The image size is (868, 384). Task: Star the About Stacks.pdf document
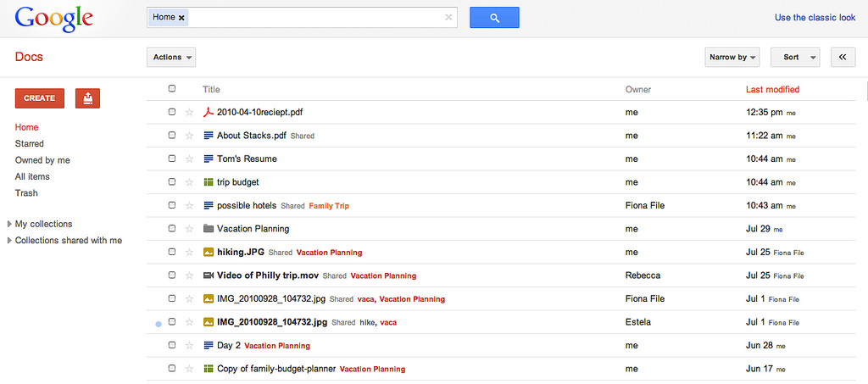(189, 136)
